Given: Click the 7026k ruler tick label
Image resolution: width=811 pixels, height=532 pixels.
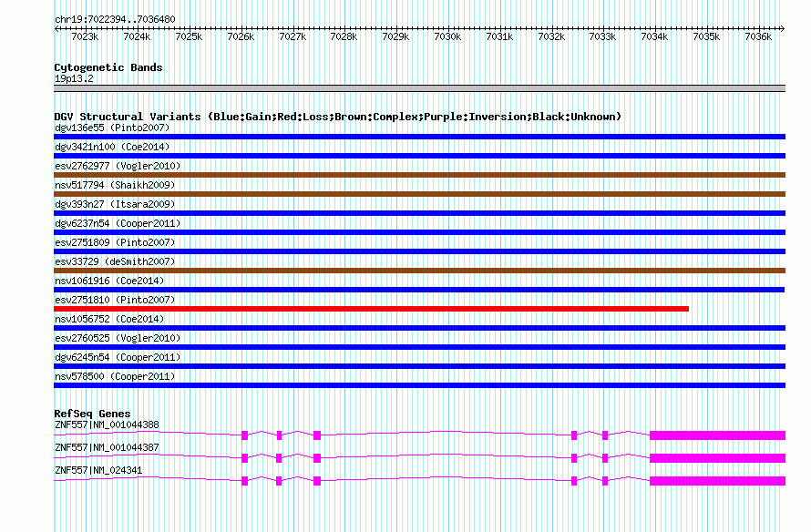Looking at the screenshot, I should [x=241, y=36].
